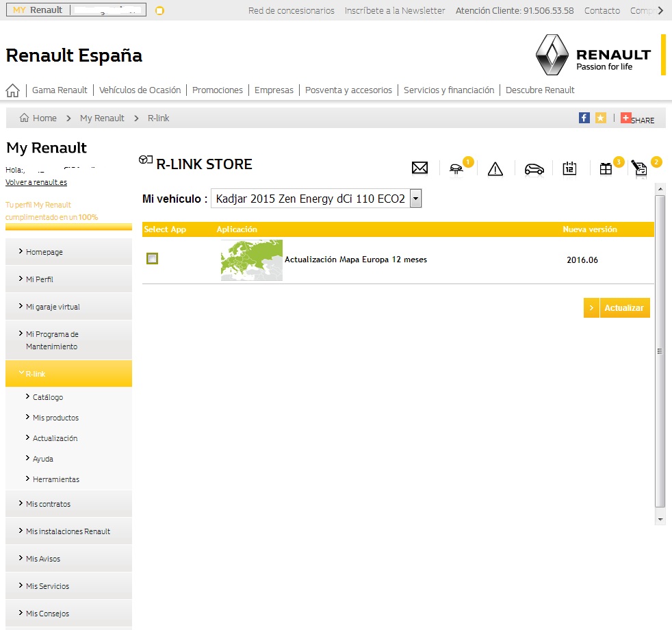Click the R-link breadcrumb item

(x=158, y=118)
